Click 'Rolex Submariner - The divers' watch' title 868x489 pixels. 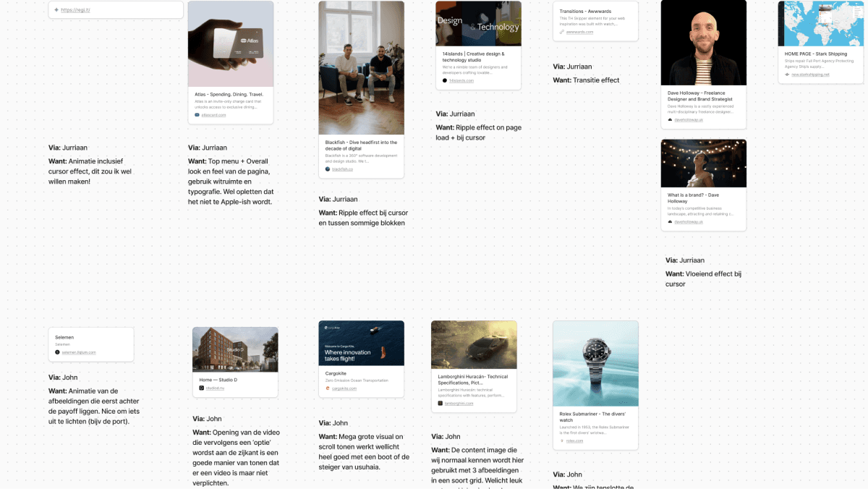pos(592,417)
